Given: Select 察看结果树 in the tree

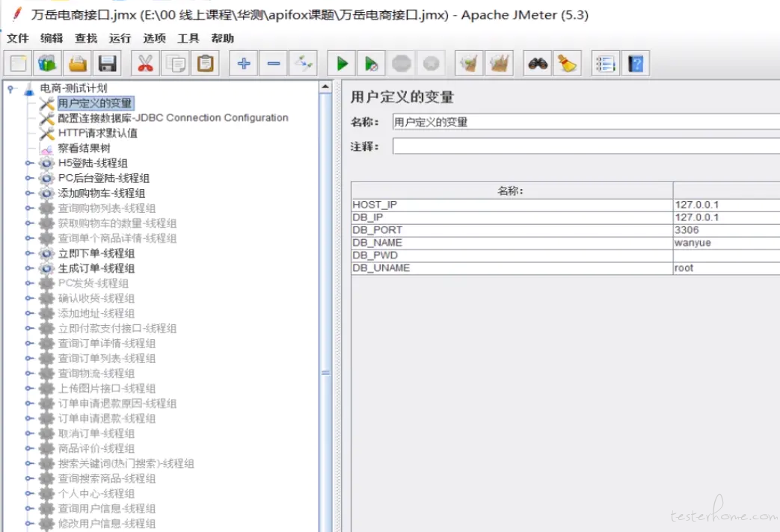Looking at the screenshot, I should (84, 148).
